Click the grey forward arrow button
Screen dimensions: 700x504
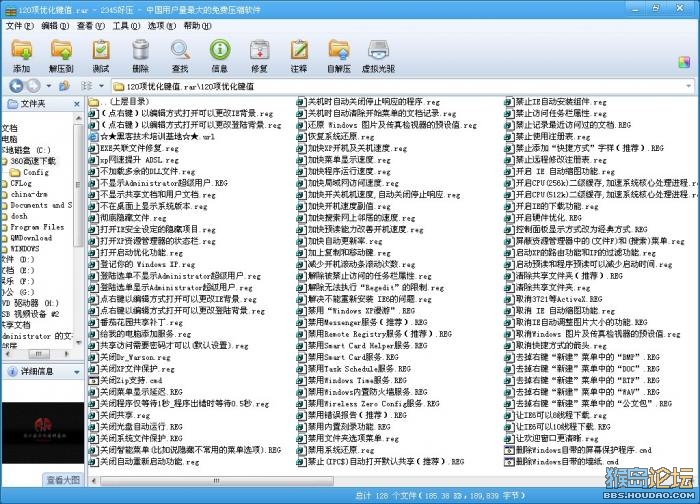point(33,86)
